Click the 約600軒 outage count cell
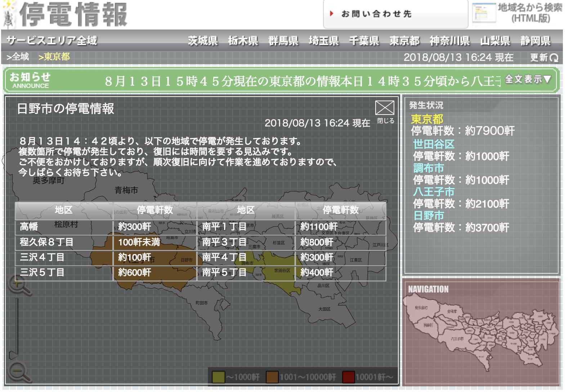This screenshot has height=392, width=569. click(x=155, y=273)
